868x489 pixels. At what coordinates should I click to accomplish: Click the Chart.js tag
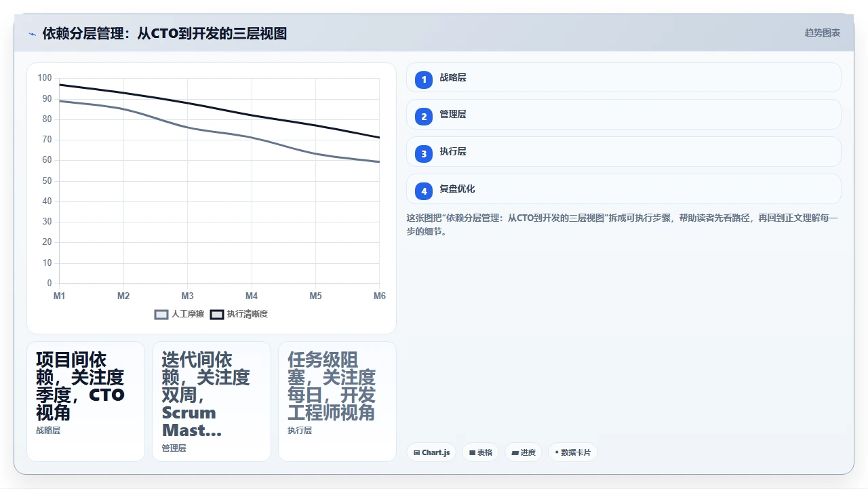point(431,452)
